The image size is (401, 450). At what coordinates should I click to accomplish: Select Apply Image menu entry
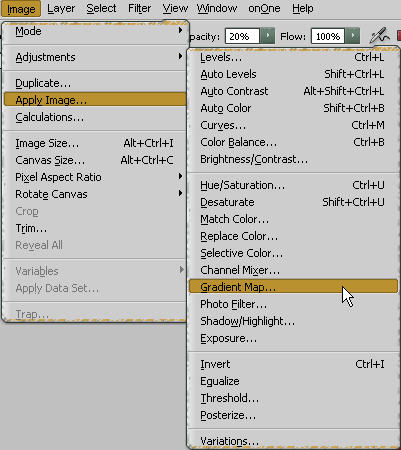95,100
